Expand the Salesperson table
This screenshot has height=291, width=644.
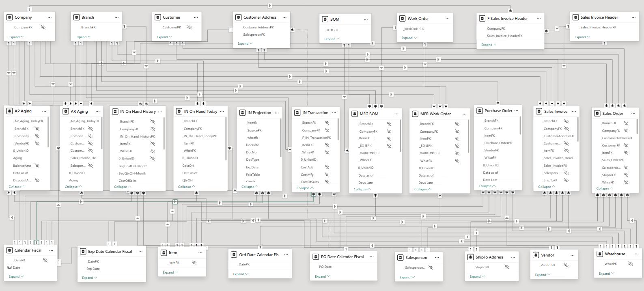pos(407,277)
